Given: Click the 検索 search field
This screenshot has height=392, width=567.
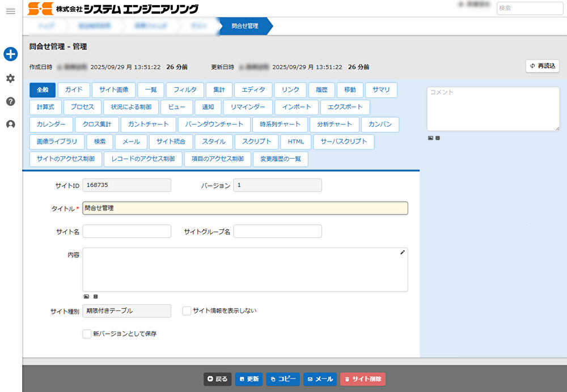Looking at the screenshot, I should 530,8.
